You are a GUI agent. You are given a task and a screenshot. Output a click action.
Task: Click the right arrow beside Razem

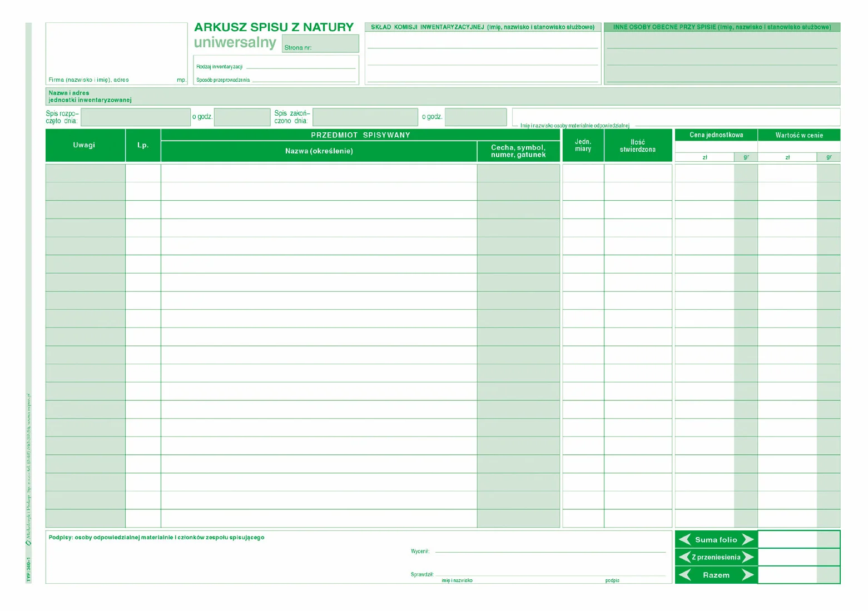748,575
